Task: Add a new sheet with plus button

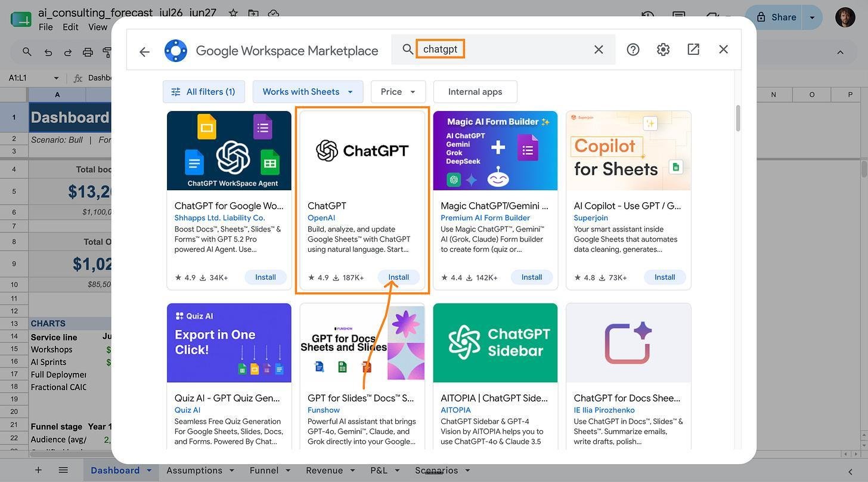Action: (38, 470)
